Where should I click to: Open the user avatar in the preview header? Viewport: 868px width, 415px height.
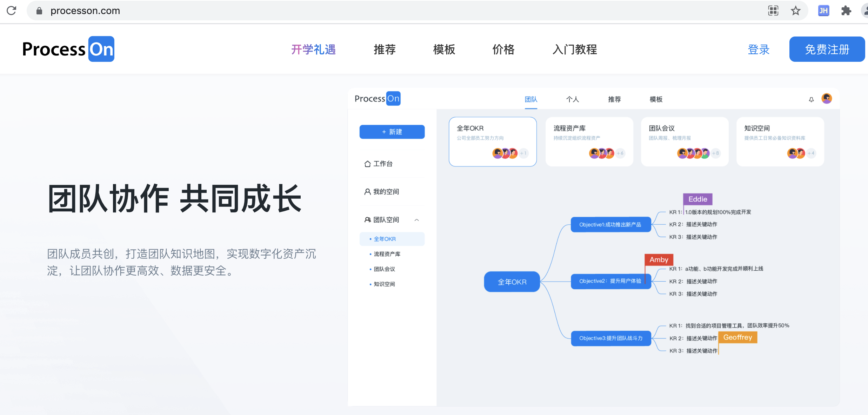pyautogui.click(x=827, y=99)
